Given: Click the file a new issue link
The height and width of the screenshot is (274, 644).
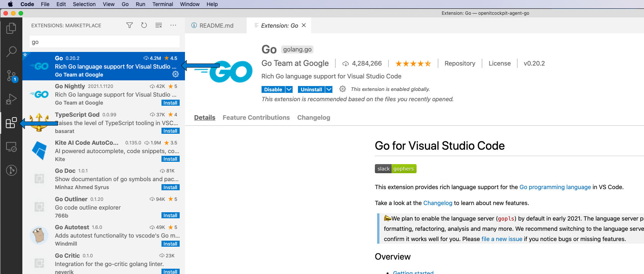Looking at the screenshot, I should [x=502, y=239].
